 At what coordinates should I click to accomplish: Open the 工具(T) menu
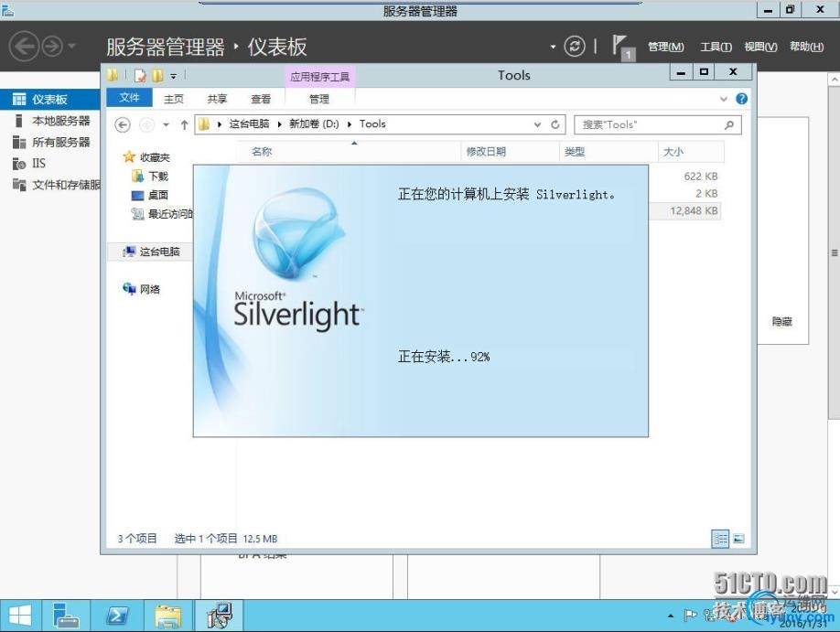pos(716,48)
